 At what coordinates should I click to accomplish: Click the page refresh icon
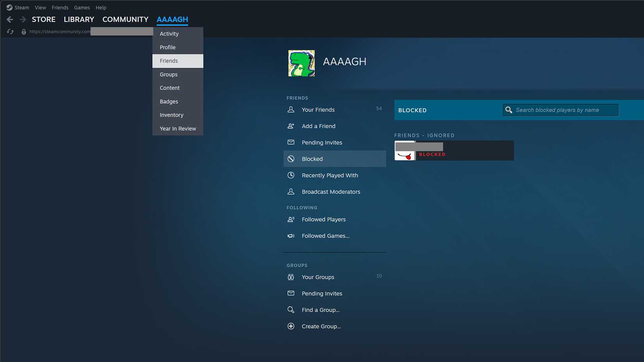pos(9,31)
